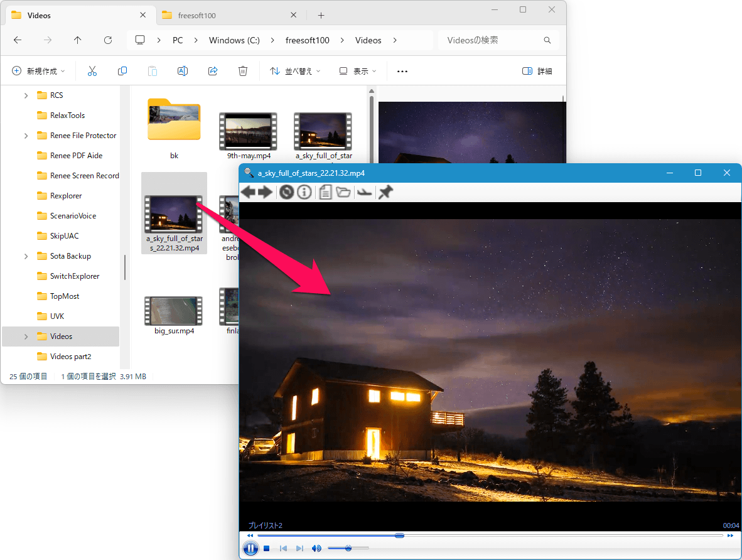Click the circular rotate icon in the preview toolbar
The image size is (742, 560).
[287, 192]
